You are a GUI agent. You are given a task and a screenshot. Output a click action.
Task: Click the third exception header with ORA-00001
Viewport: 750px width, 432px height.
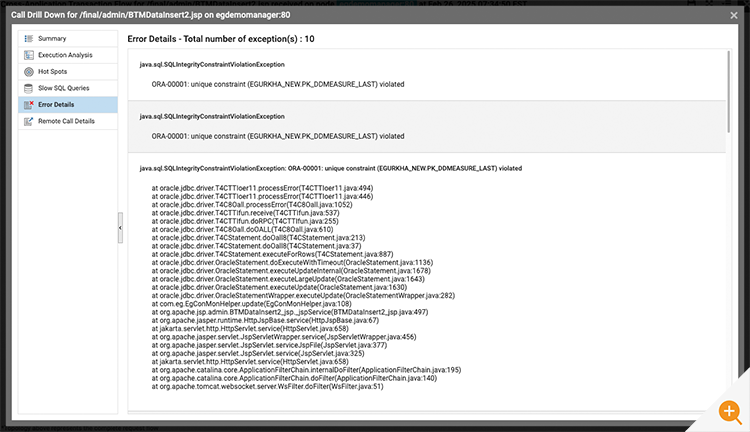(x=331, y=168)
